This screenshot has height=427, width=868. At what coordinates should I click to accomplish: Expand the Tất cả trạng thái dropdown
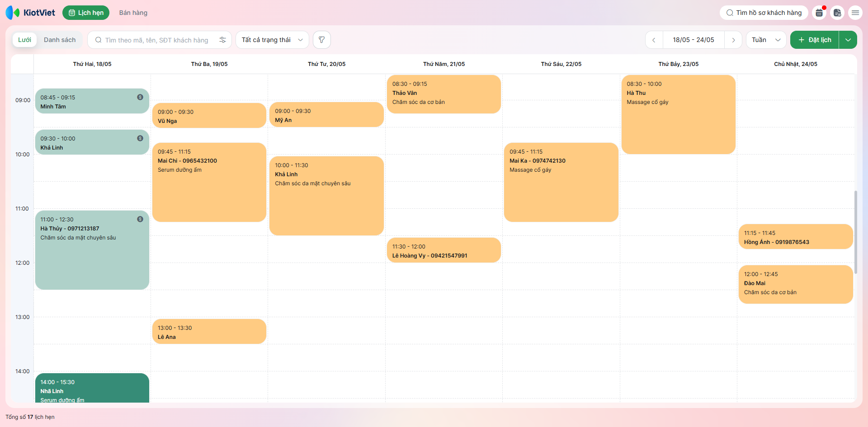pos(272,40)
